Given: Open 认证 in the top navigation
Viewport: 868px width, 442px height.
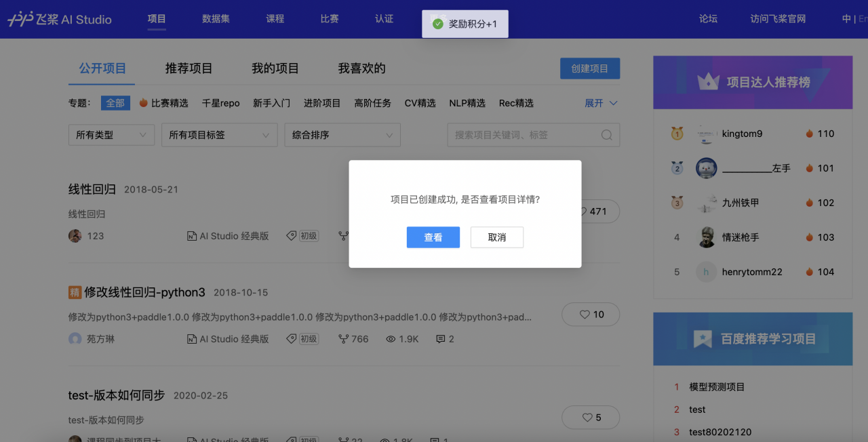Looking at the screenshot, I should tap(384, 19).
